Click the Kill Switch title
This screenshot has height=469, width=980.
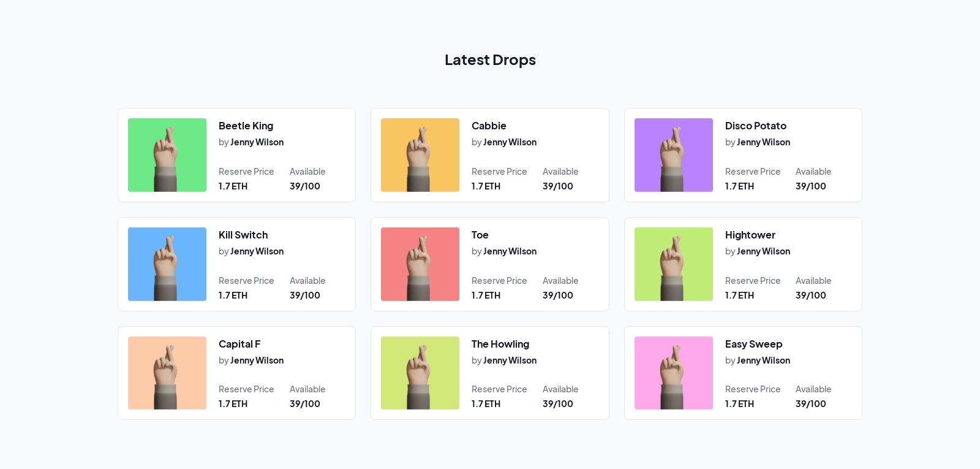click(x=243, y=235)
